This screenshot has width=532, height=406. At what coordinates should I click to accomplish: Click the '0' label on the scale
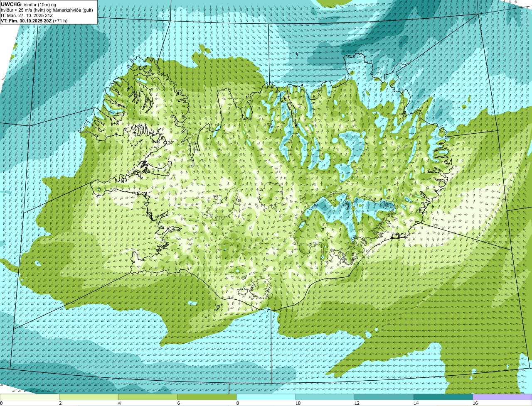[1, 403]
